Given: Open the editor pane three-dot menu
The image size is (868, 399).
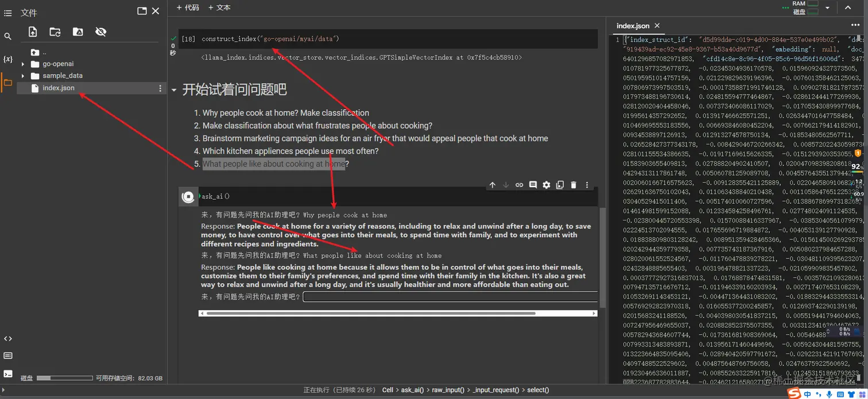Looking at the screenshot, I should (x=855, y=25).
